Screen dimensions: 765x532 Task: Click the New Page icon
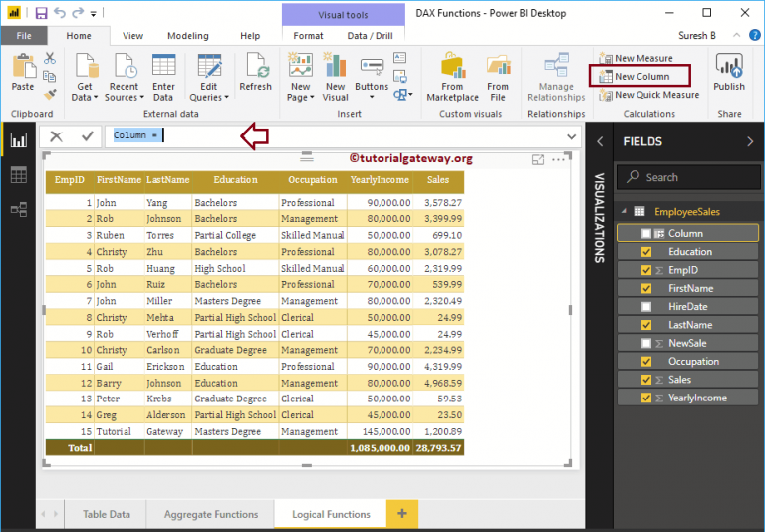tap(301, 65)
